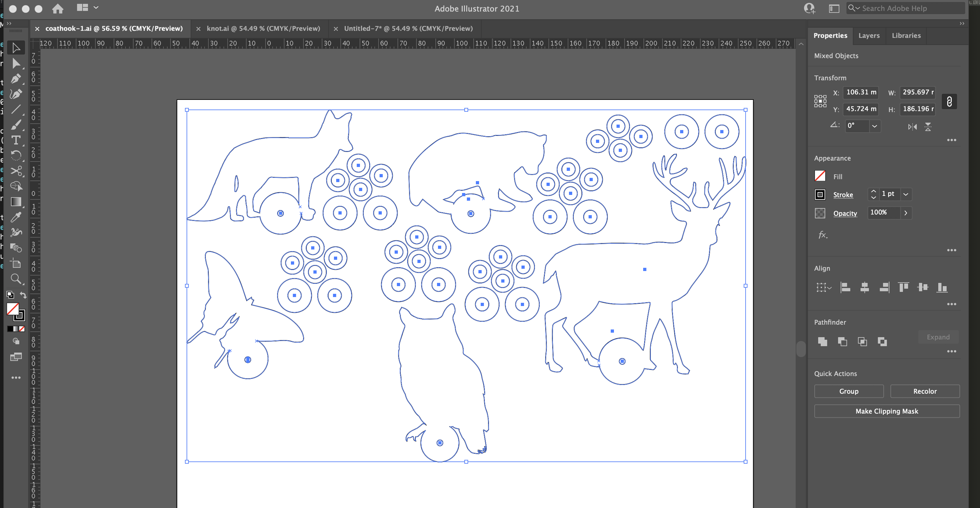Select the Eyedropper tool
Image resolution: width=980 pixels, height=508 pixels.
click(16, 217)
